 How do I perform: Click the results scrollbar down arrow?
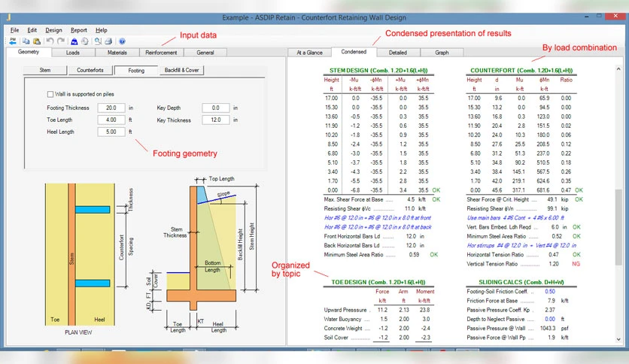click(618, 339)
